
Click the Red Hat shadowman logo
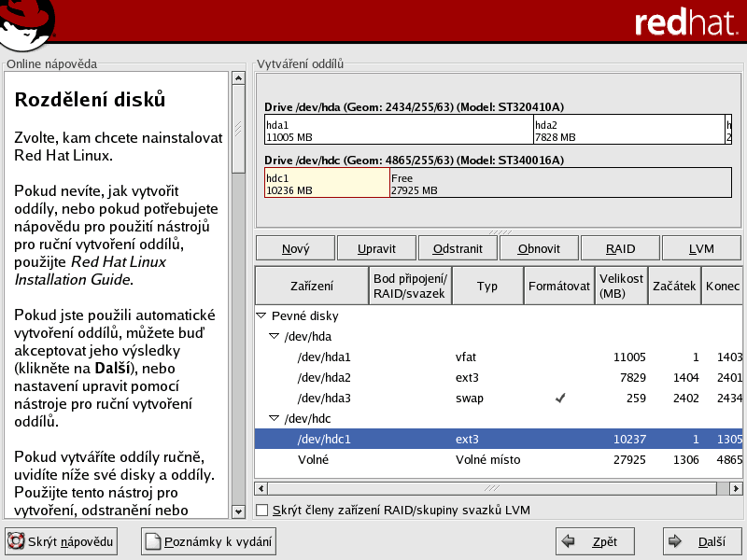26,24
